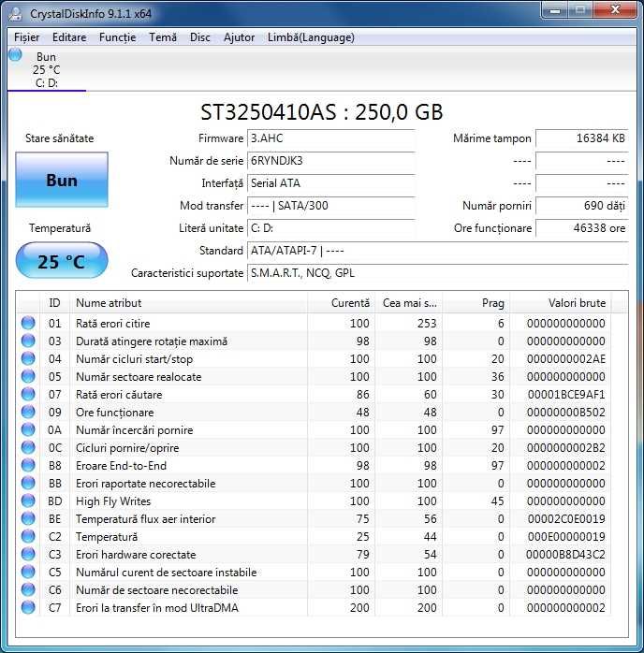The height and width of the screenshot is (653, 644).
Task: Click status orb for Erori hardware corectate
Action: click(x=28, y=554)
